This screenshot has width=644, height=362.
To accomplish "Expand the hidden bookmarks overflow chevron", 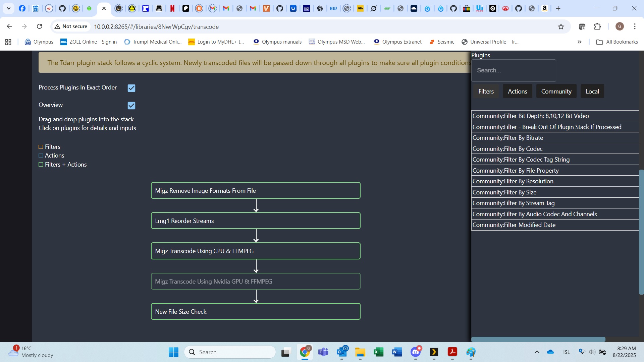I will tap(579, 42).
